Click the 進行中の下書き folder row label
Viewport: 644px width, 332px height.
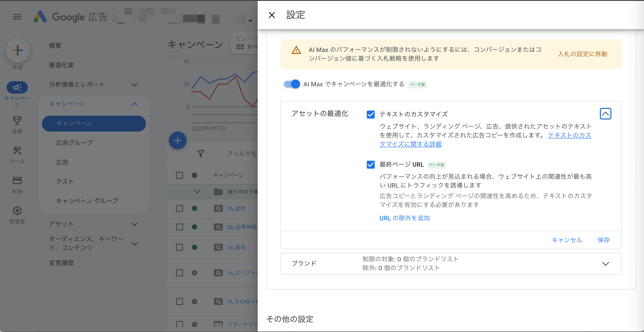tap(242, 192)
